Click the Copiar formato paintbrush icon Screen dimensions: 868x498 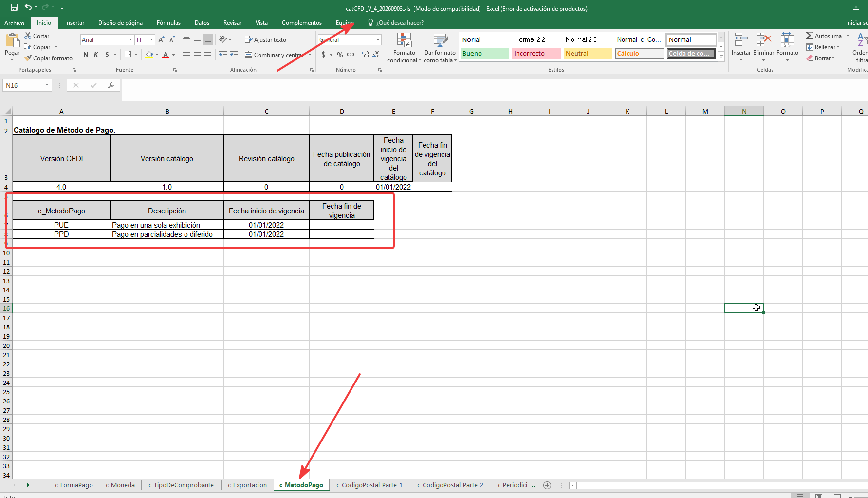(28, 58)
